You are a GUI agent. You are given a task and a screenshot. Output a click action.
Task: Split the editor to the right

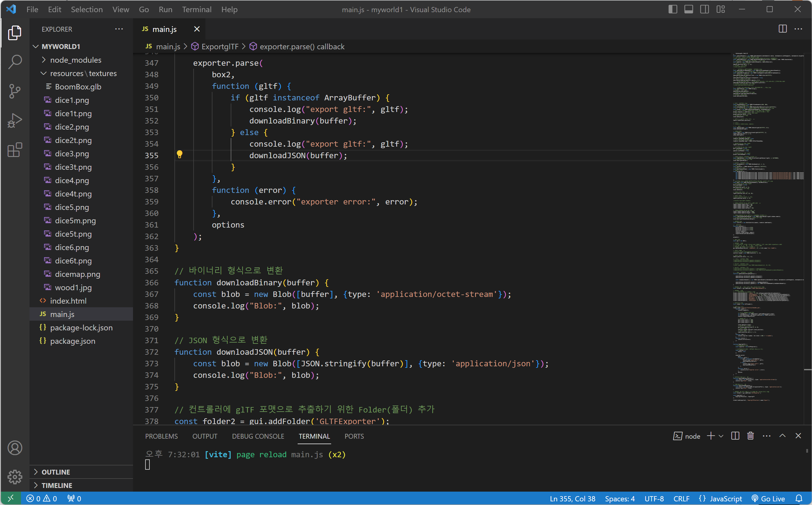point(782,29)
